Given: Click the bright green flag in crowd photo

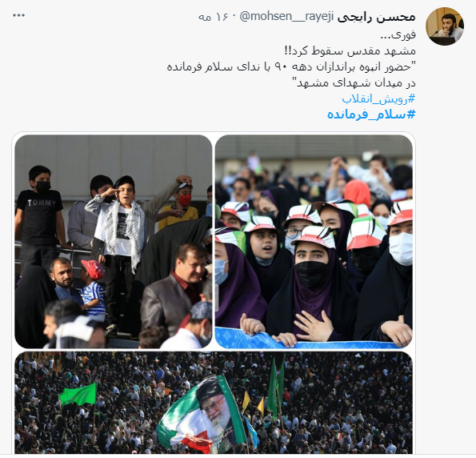Looking at the screenshot, I should (78, 394).
